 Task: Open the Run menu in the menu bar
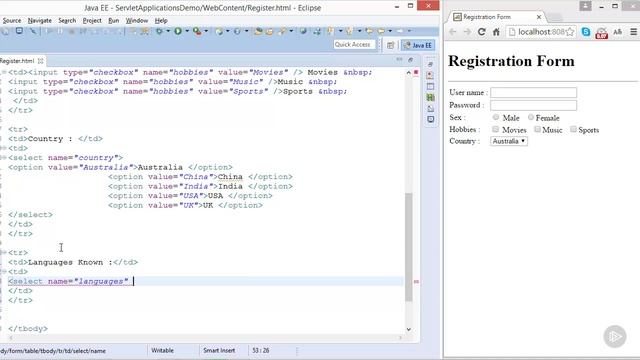[113, 20]
